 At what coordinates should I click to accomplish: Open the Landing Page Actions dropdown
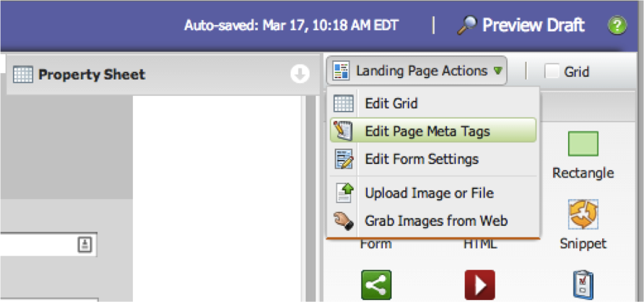click(417, 71)
